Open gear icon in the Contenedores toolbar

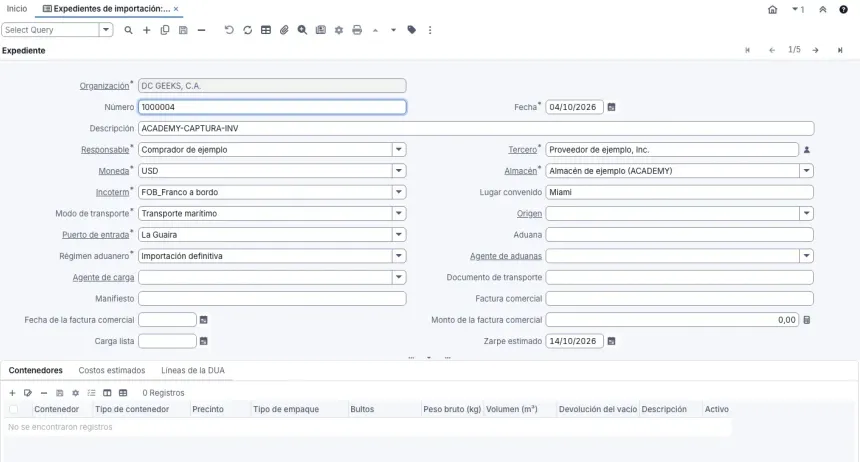click(x=76, y=393)
